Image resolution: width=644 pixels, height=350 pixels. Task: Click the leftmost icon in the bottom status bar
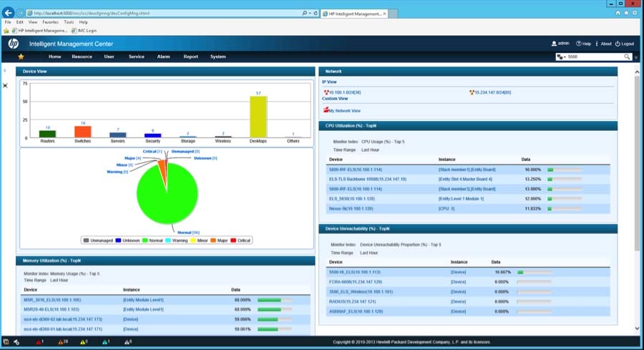tap(6, 342)
